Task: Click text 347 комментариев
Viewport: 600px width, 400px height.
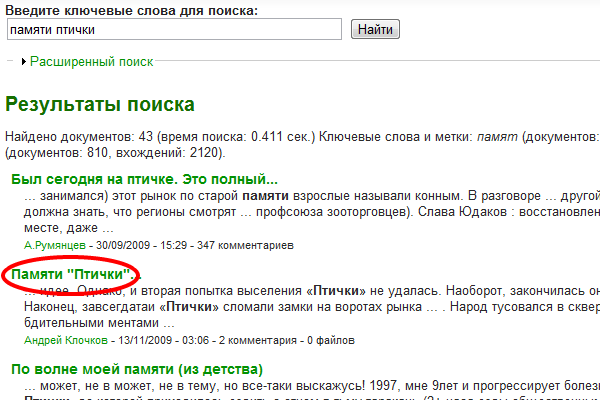Action: [245, 245]
